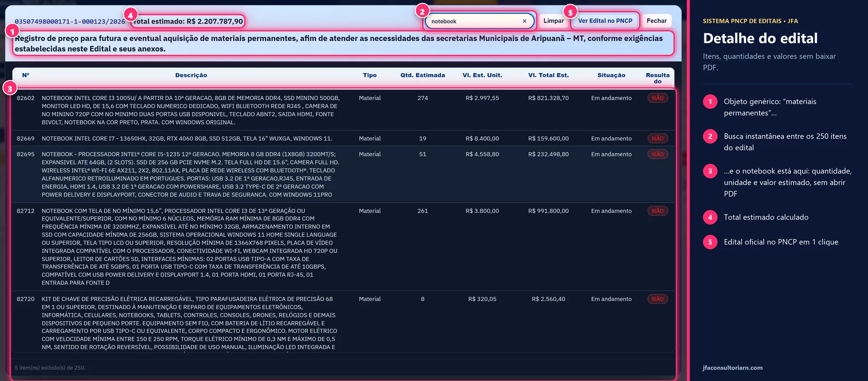
Task: Click Notebook Intel Core I7 13650HX description
Action: click(187, 138)
